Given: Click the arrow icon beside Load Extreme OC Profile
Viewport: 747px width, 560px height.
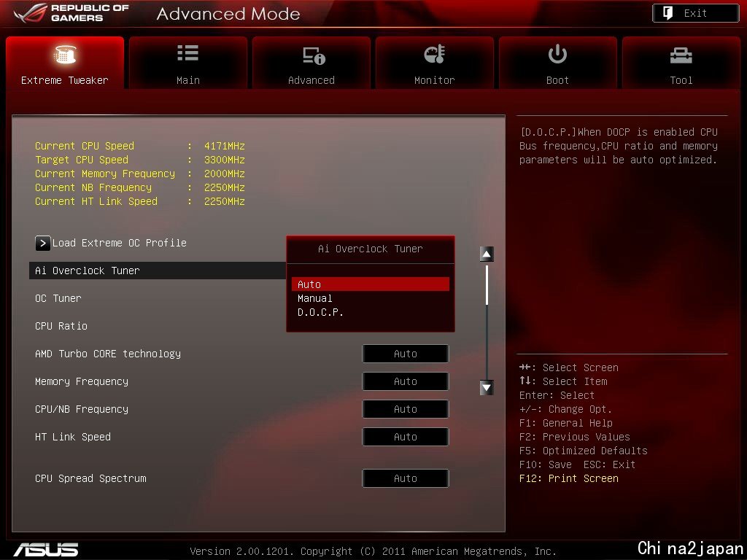Looking at the screenshot, I should [42, 244].
